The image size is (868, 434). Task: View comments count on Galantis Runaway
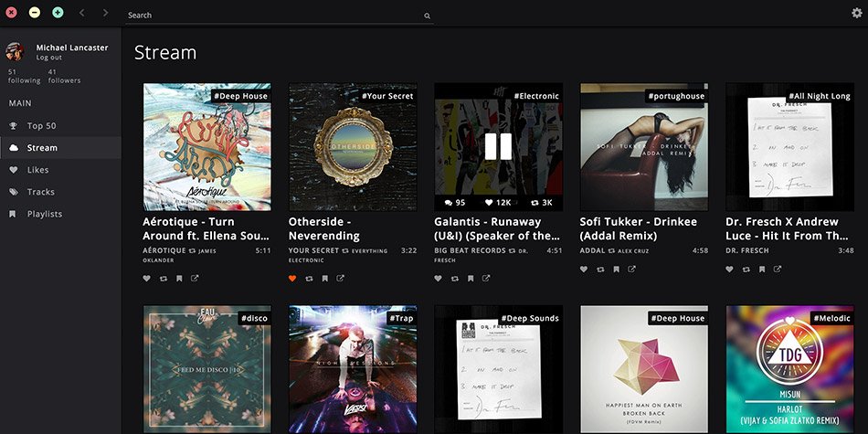[x=455, y=203]
